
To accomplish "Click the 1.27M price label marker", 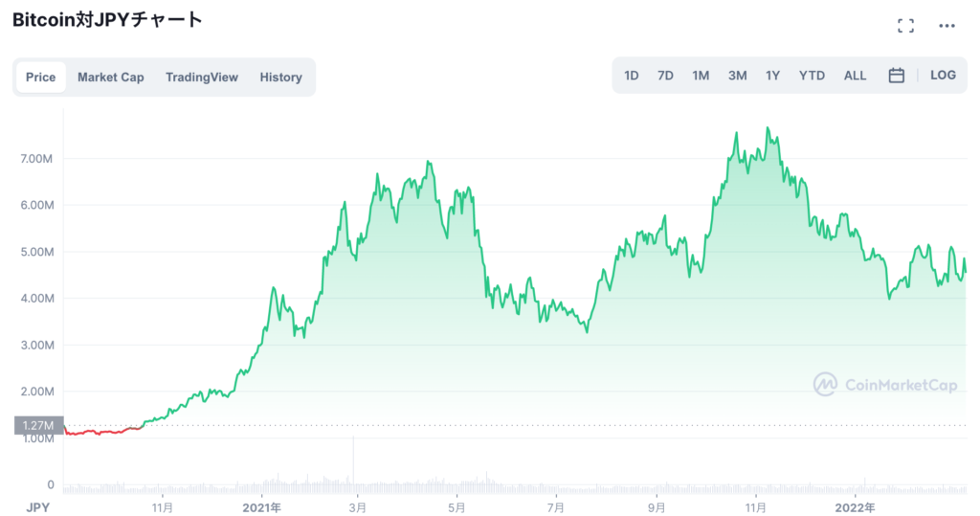I will tap(39, 426).
